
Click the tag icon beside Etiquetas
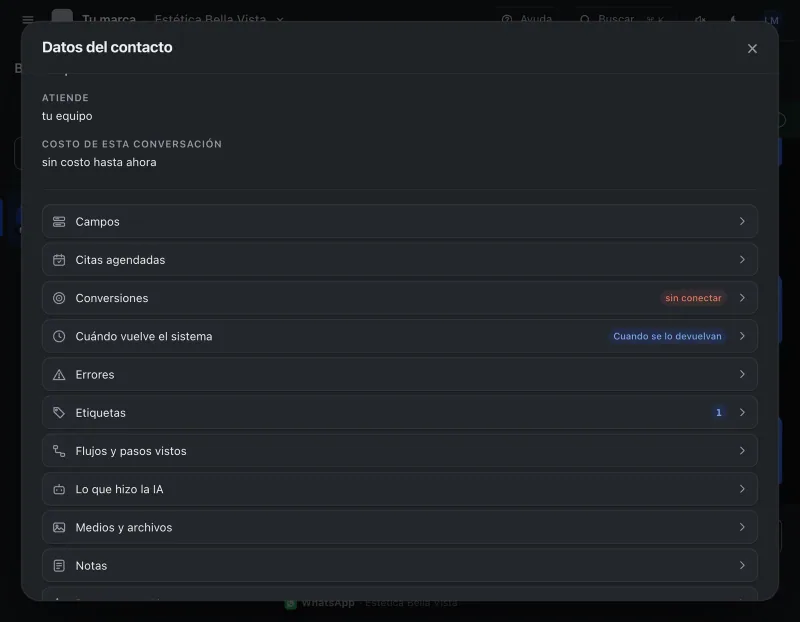[x=59, y=413]
